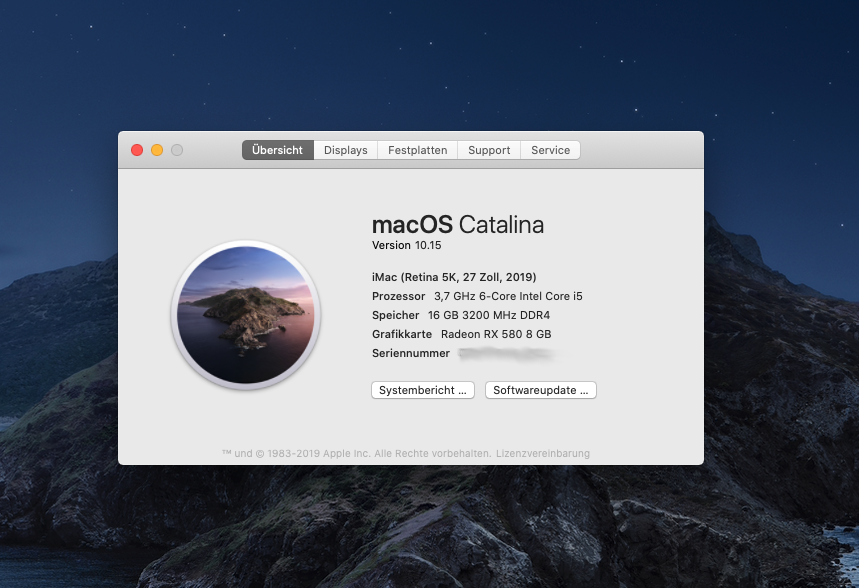Select the Festplatten tab
859x588 pixels.
[417, 150]
